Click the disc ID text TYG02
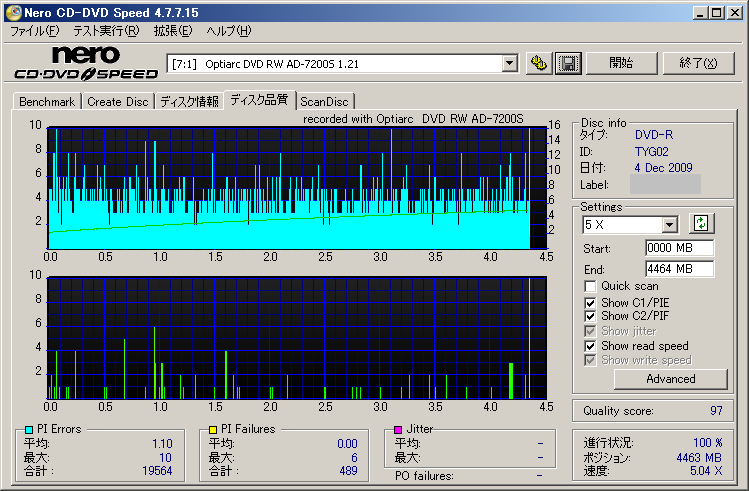 [652, 152]
